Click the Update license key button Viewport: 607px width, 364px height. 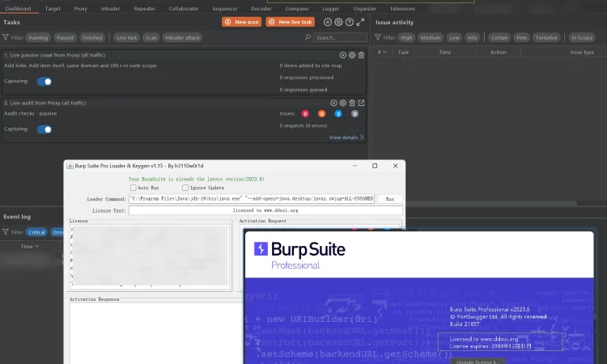478,362
